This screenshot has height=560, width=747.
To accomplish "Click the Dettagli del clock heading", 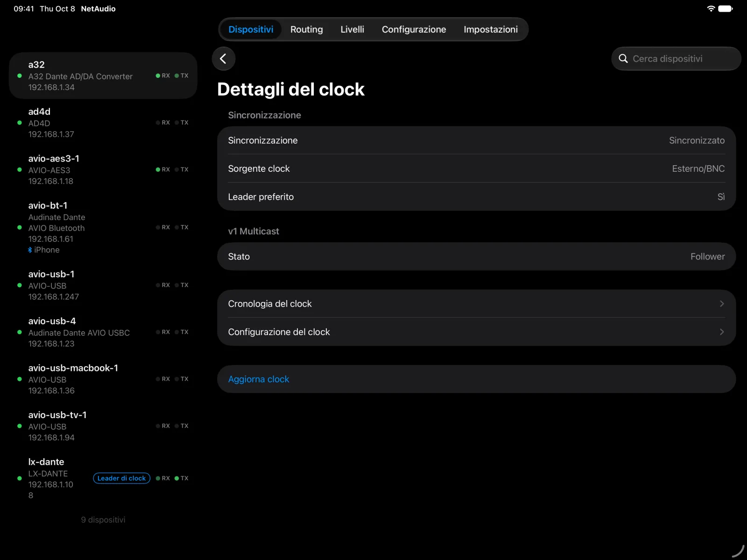I will pyautogui.click(x=291, y=89).
